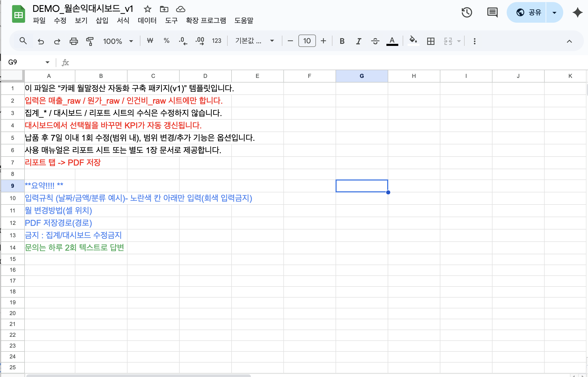Open the fill color picker
Viewport: 588px width, 377px height.
pyautogui.click(x=413, y=41)
